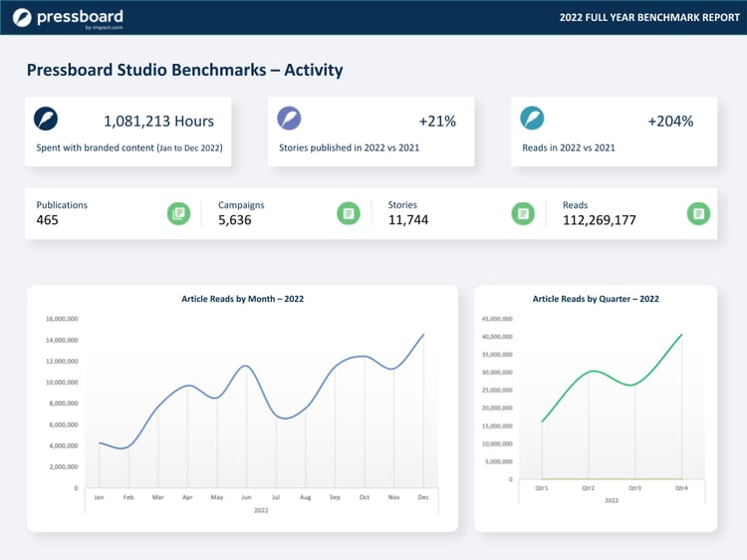Click the 'Dec' label on monthly chart axis

(x=423, y=497)
